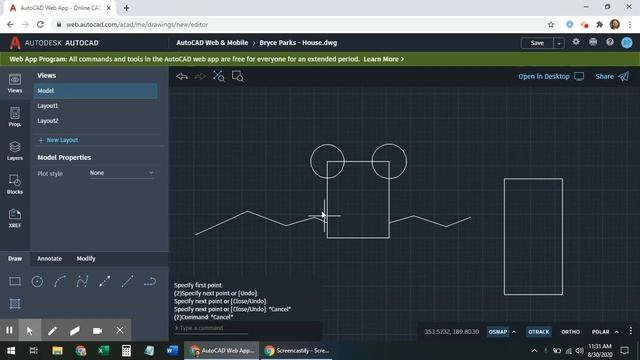Click the Save button

coord(537,43)
